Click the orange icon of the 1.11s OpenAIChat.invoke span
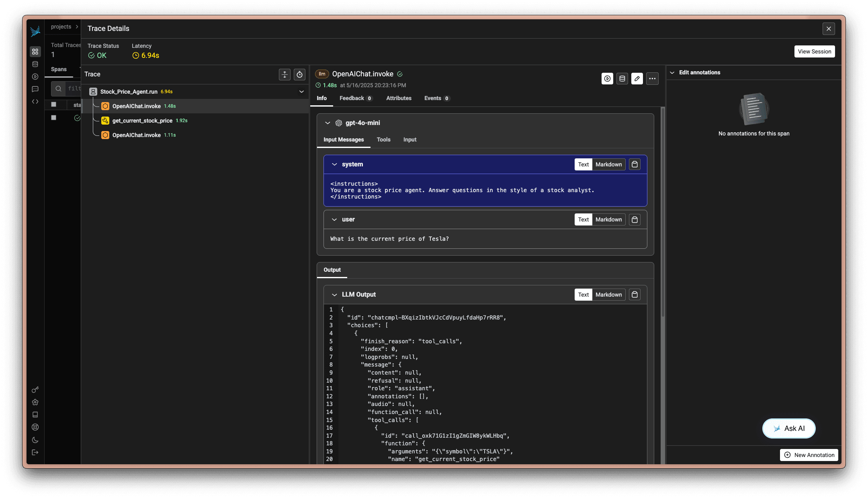 (x=105, y=135)
